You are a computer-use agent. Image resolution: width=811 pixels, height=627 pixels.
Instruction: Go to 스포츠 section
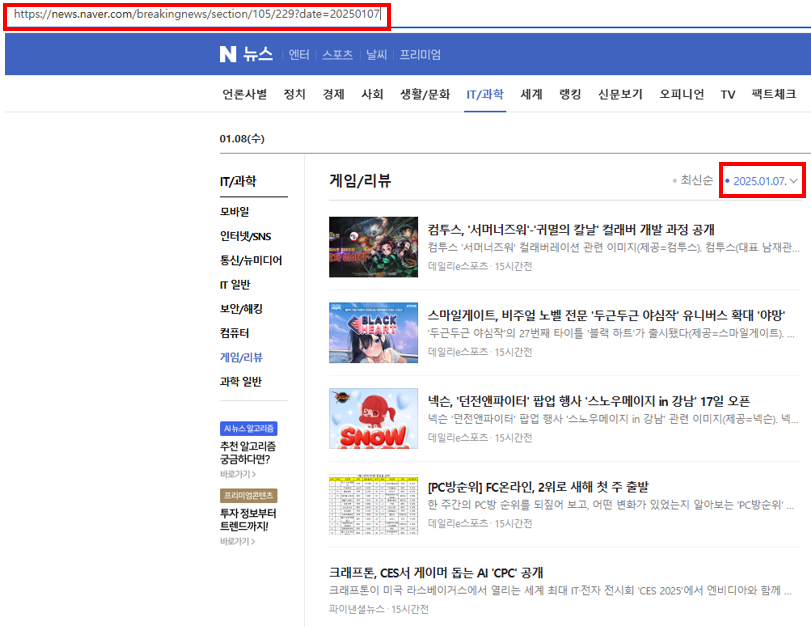pyautogui.click(x=337, y=55)
